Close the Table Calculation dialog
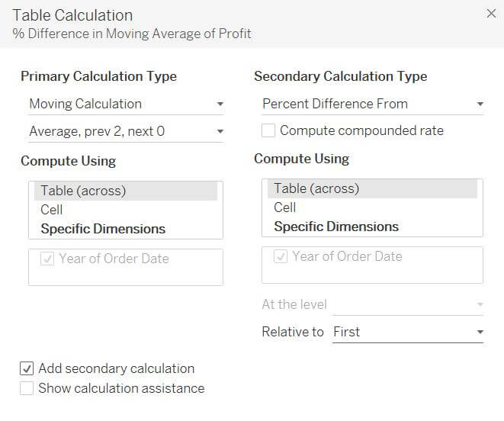Viewport: 504px width, 421px height. click(x=491, y=13)
